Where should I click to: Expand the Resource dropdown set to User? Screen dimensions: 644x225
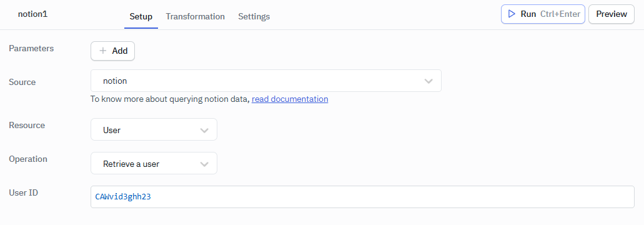(154, 130)
